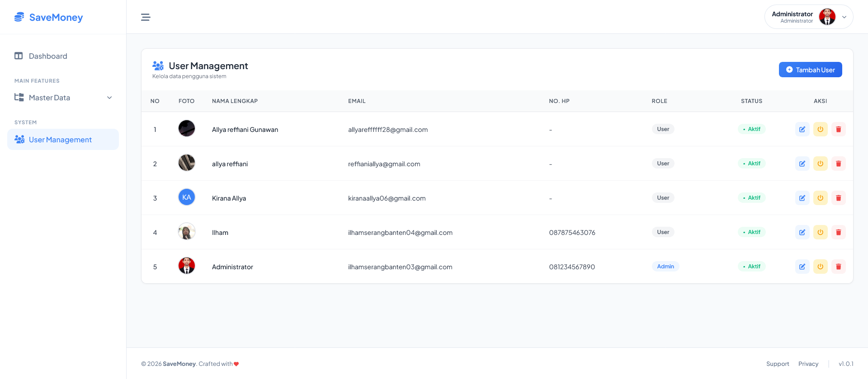Screen dimensions: 868x379
Task: Click phone number 087875463076
Action: (572, 233)
